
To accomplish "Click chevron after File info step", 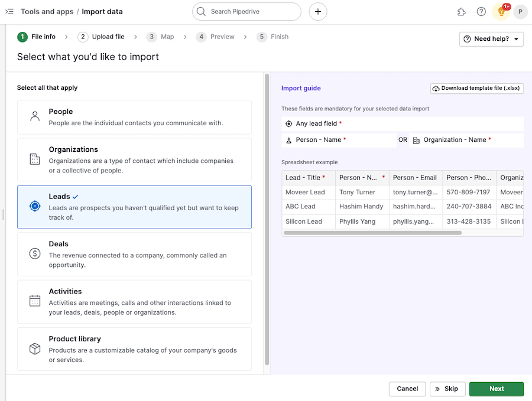I will tap(66, 37).
